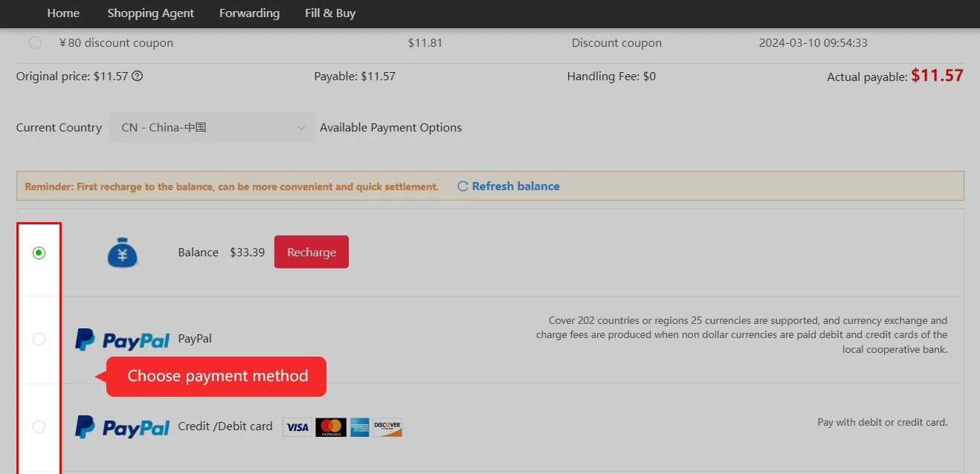Click the red Actual payable amount $11.57
This screenshot has width=980, height=474.
pos(937,75)
